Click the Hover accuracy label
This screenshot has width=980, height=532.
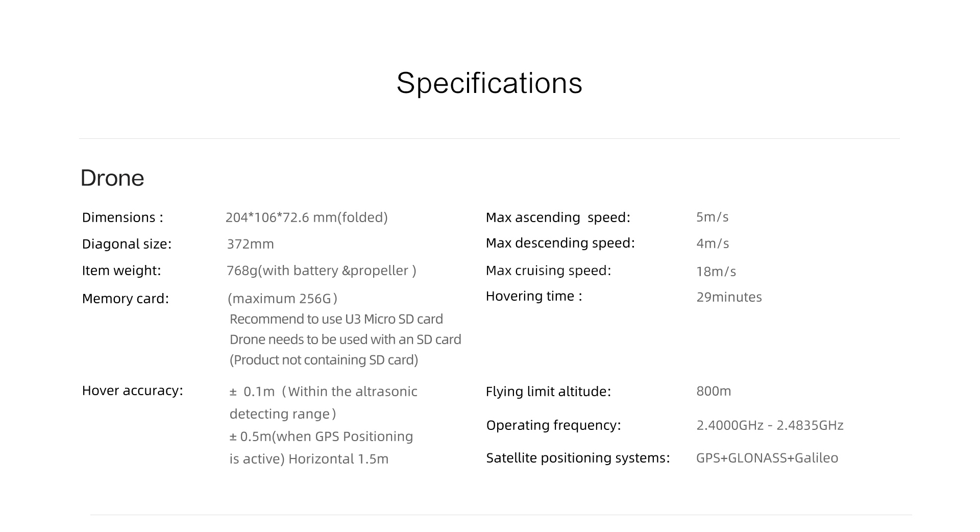(x=133, y=391)
